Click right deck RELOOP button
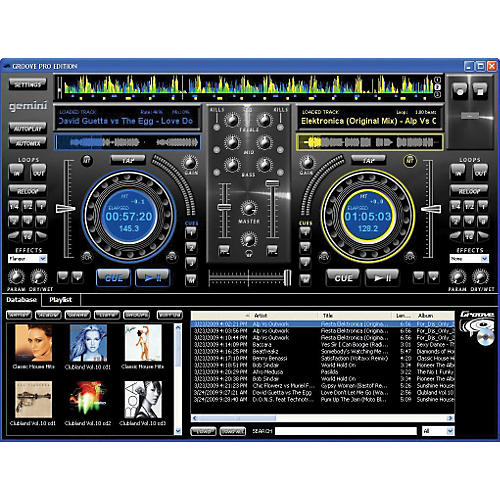 (469, 191)
